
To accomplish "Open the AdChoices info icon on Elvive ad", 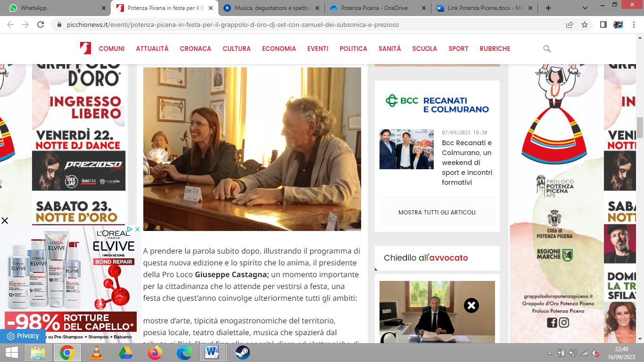I will [130, 229].
